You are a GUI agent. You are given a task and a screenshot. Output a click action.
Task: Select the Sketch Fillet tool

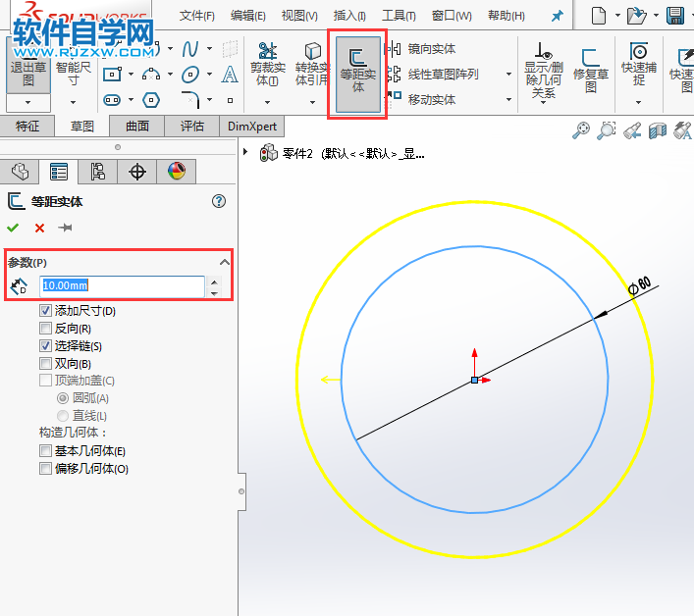[x=190, y=99]
